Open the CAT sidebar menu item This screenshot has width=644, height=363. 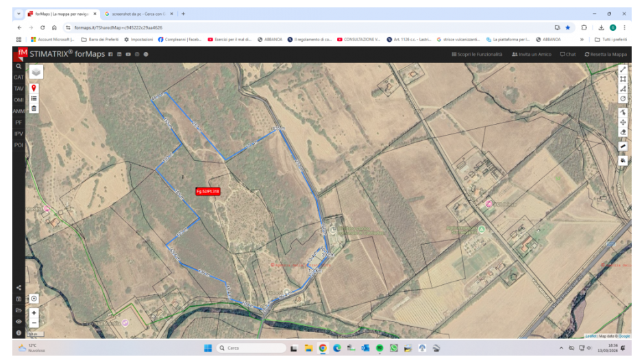[x=18, y=77]
